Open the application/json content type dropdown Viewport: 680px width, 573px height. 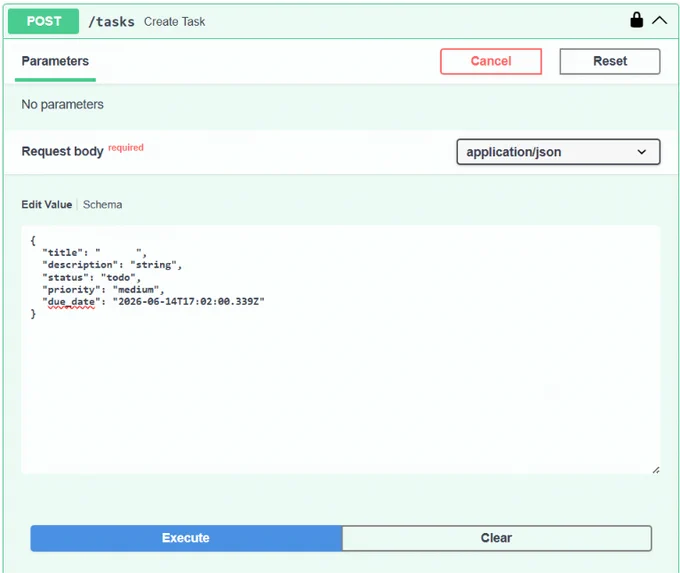point(558,152)
